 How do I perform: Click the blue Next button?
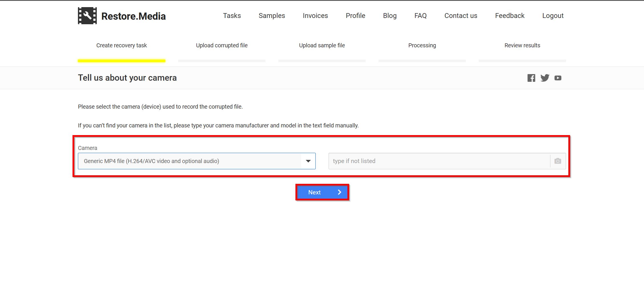point(322,192)
